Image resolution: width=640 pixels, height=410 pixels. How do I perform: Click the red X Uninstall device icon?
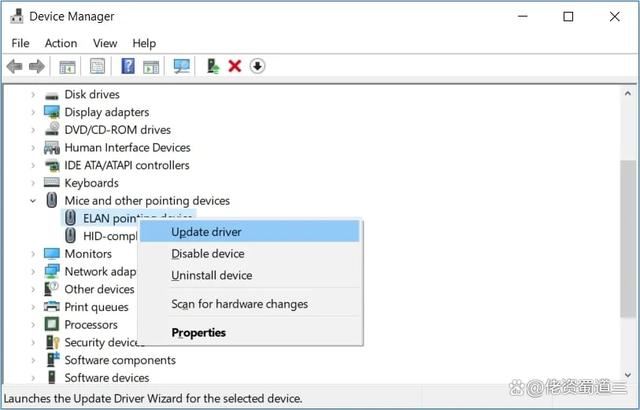pyautogui.click(x=235, y=66)
